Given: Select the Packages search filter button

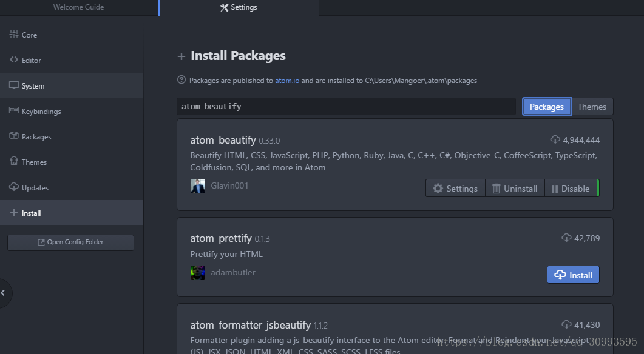Looking at the screenshot, I should tap(547, 107).
